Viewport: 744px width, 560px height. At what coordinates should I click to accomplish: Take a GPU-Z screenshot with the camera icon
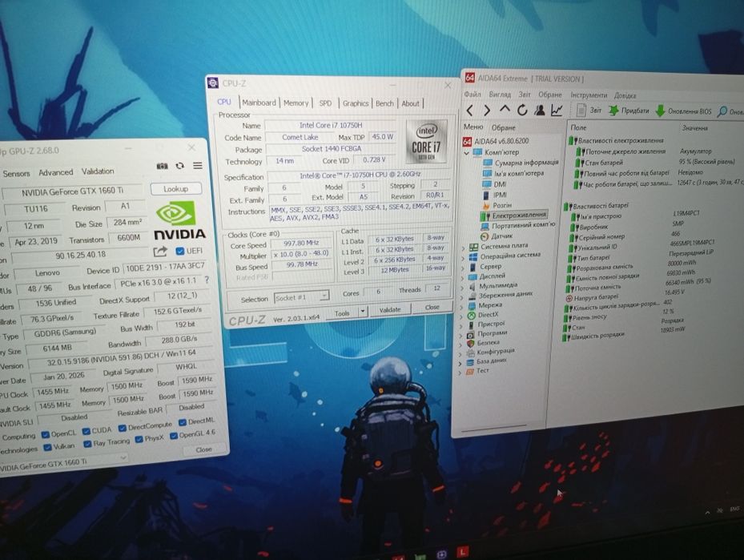pos(163,166)
